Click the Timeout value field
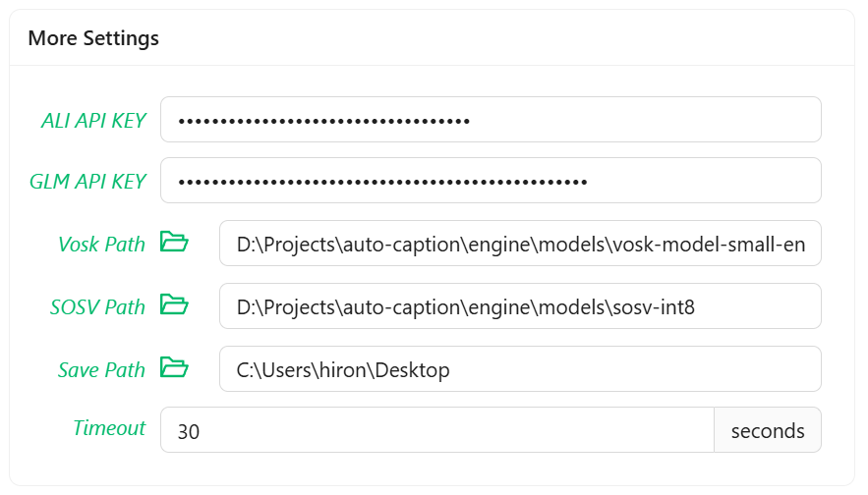Screen dimensions: 868x495 (x=436, y=430)
